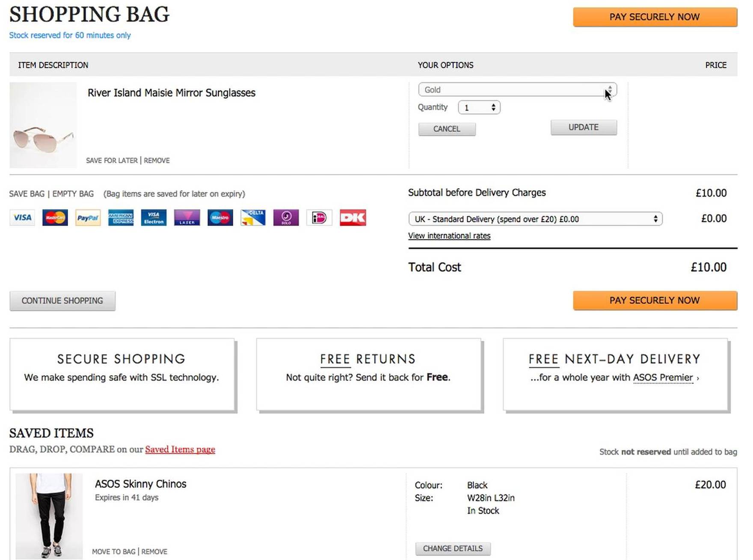The height and width of the screenshot is (560, 753).
Task: Click the iDEAL payment icon
Action: (319, 218)
